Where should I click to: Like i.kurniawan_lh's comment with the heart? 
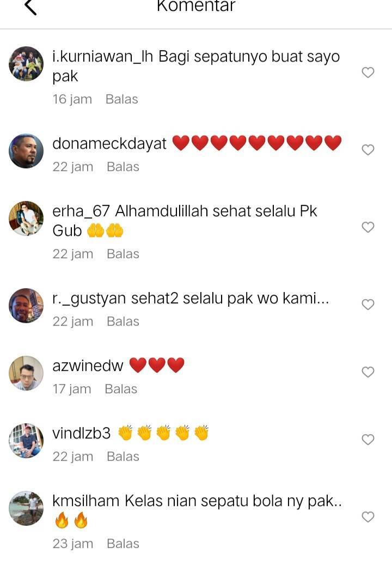pyautogui.click(x=368, y=72)
